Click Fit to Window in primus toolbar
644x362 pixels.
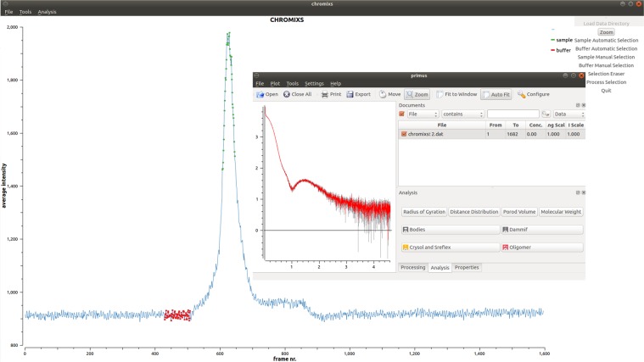tap(456, 94)
